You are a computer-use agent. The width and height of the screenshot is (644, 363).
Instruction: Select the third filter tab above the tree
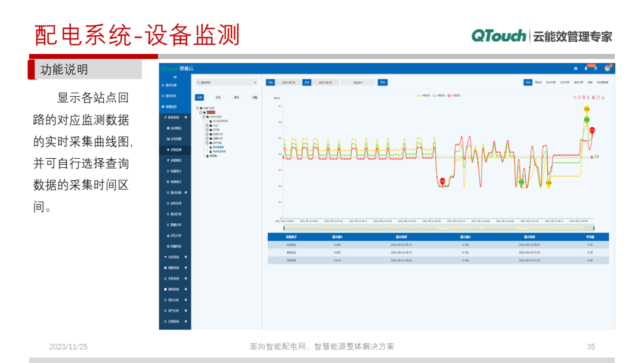236,97
